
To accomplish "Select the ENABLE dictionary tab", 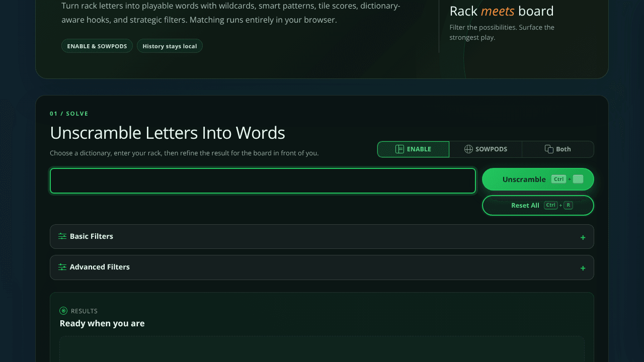I will pyautogui.click(x=413, y=149).
